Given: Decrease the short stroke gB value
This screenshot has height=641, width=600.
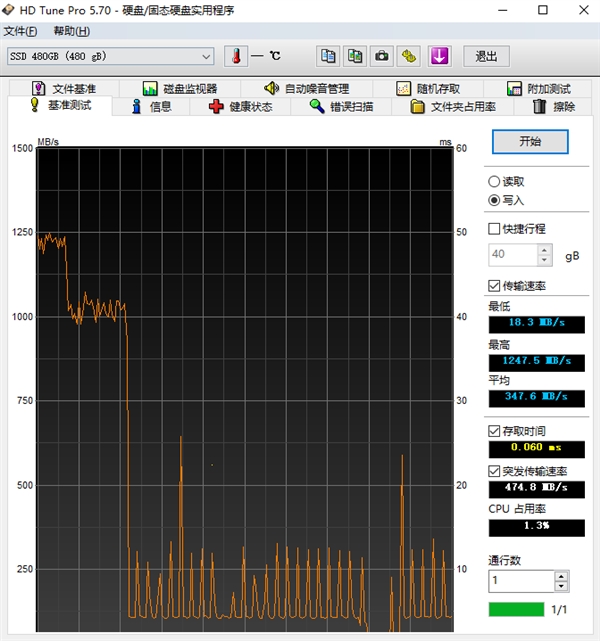Looking at the screenshot, I should pyautogui.click(x=544, y=260).
